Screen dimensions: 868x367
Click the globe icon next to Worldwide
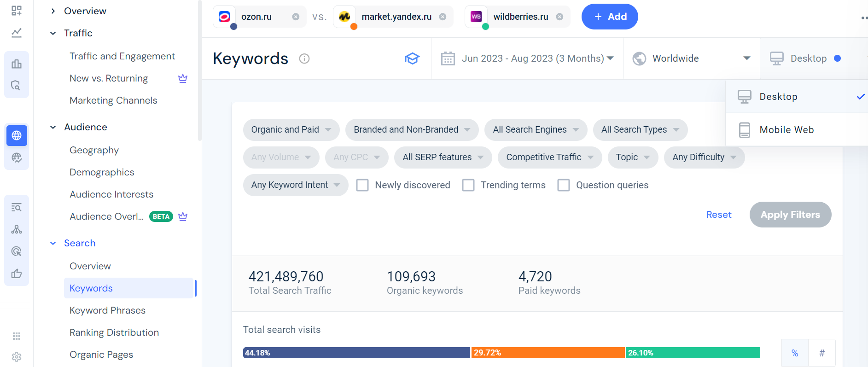(x=639, y=58)
